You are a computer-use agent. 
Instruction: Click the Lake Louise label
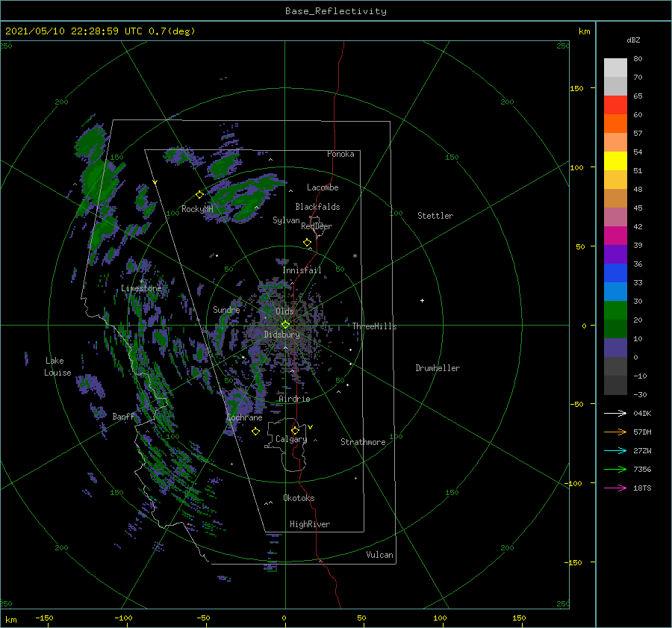click(57, 367)
